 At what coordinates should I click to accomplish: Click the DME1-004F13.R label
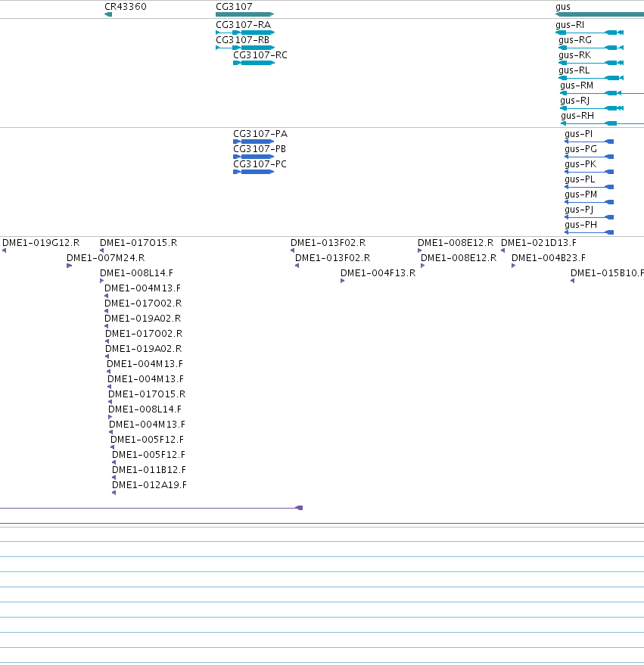(x=378, y=273)
